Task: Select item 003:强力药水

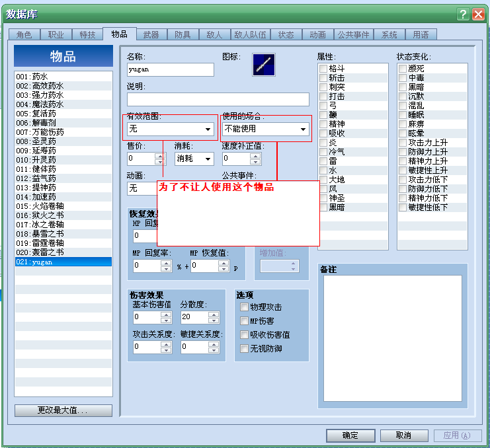Action: [x=63, y=95]
